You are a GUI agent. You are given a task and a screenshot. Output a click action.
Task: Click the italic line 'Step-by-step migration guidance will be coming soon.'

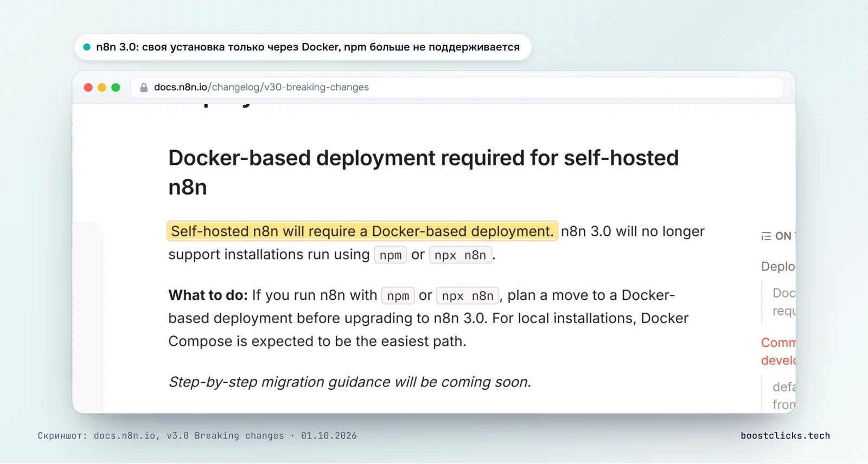pos(350,382)
